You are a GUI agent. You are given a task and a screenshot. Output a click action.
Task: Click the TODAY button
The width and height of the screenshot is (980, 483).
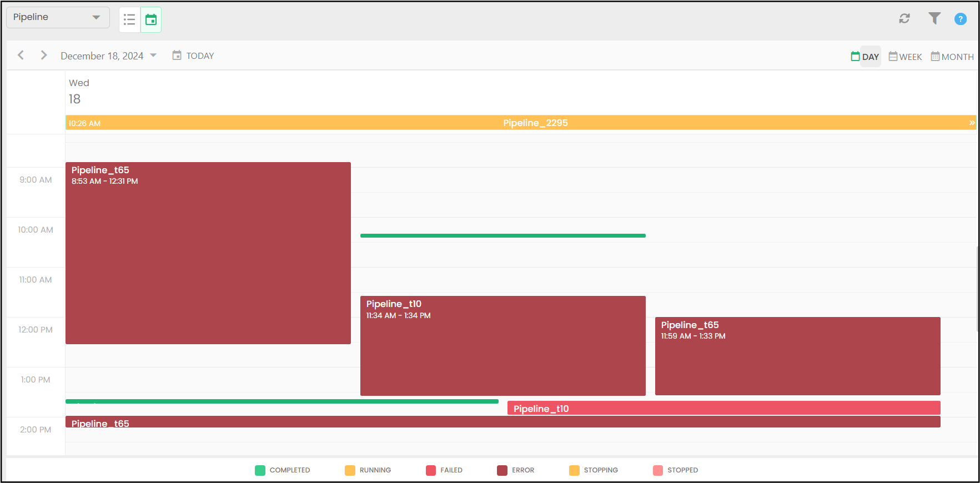pyautogui.click(x=193, y=56)
